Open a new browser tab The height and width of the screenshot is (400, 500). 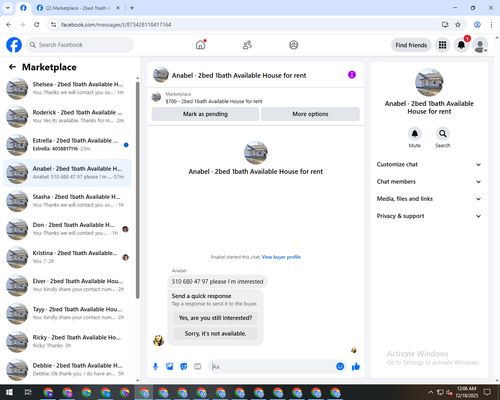132,8
